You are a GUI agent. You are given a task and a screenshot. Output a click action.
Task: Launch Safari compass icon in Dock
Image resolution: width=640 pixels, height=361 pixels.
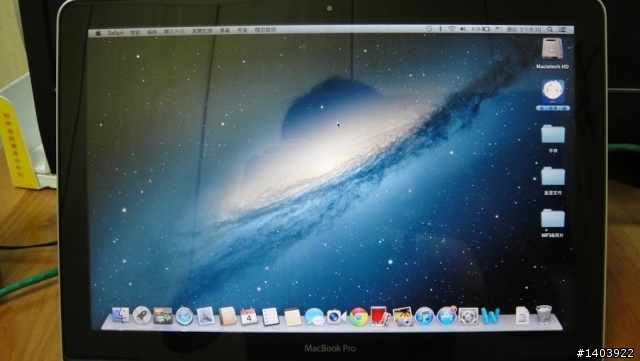(184, 316)
